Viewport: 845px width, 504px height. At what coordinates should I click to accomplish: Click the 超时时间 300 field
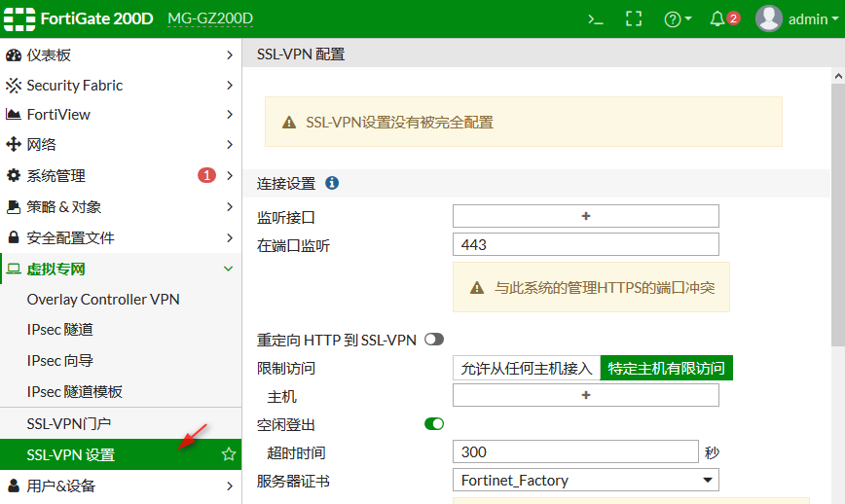point(575,451)
